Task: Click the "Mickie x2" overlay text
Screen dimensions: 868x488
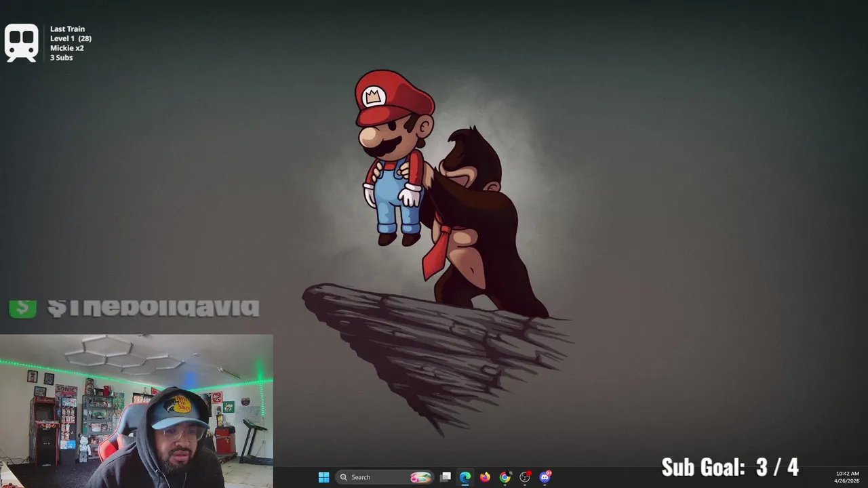Action: (x=66, y=48)
